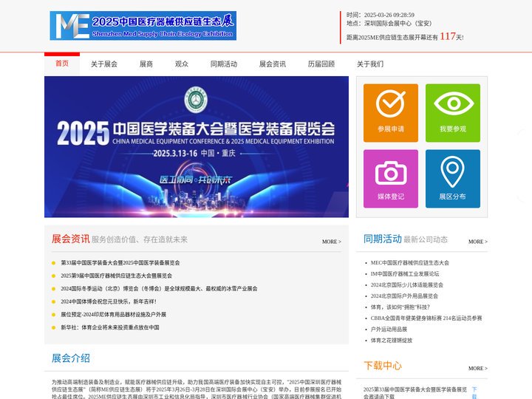Open activity MEC中国医疗器械供应链生态大会

pos(410,262)
